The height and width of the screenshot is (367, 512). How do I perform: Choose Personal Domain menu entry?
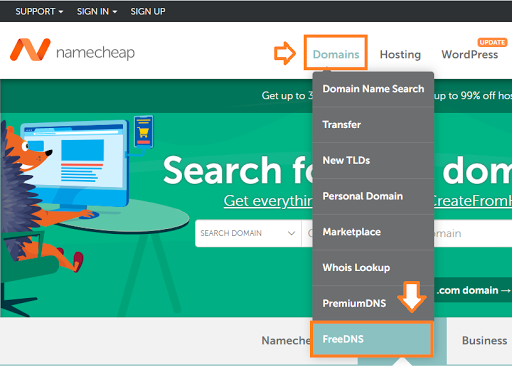[x=373, y=196]
